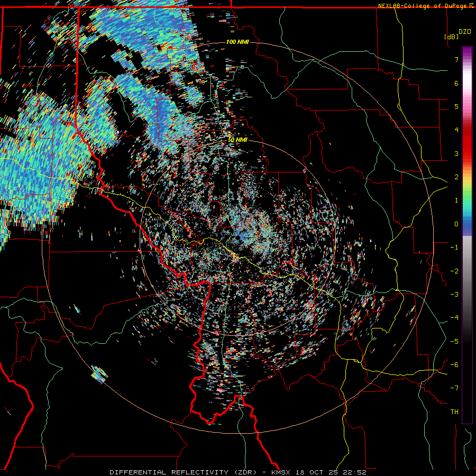Click the NEXLAB-College of DuPage header text
This screenshot has width=476, height=476.
(x=422, y=6)
